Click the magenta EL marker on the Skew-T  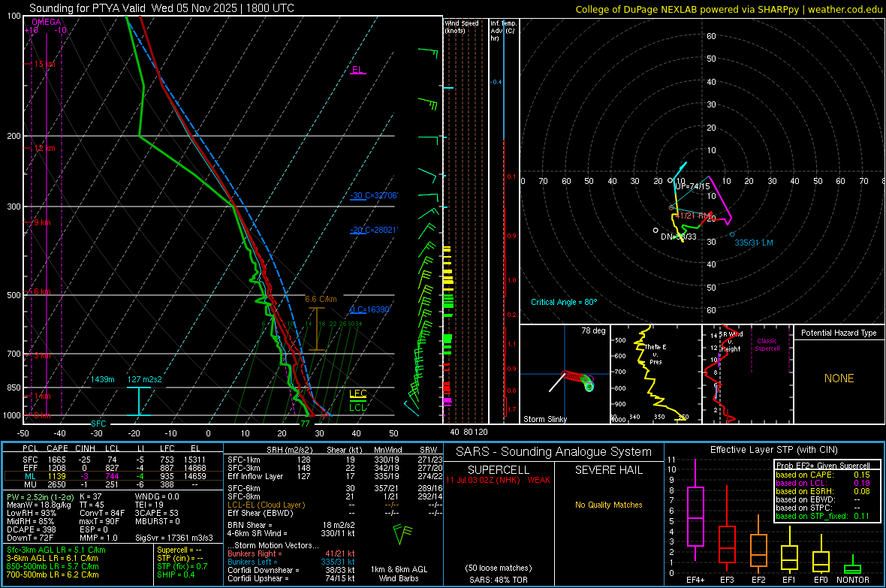click(x=357, y=70)
